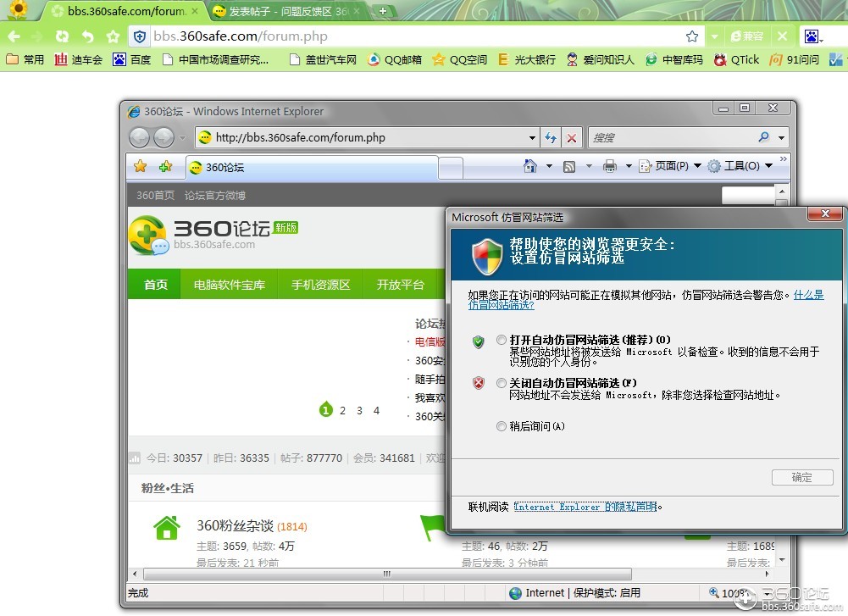Image resolution: width=848 pixels, height=616 pixels.
Task: Click the IE refresh icon
Action: tap(551, 137)
